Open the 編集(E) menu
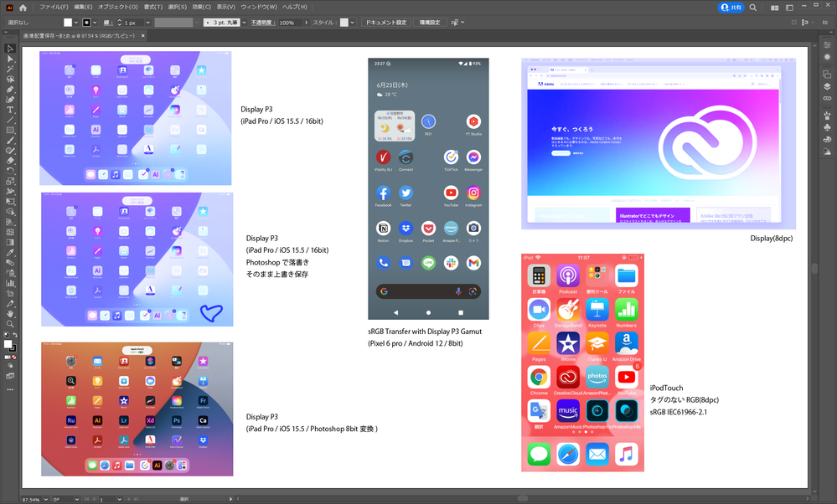Screen dimensions: 837x504 coord(83,7)
